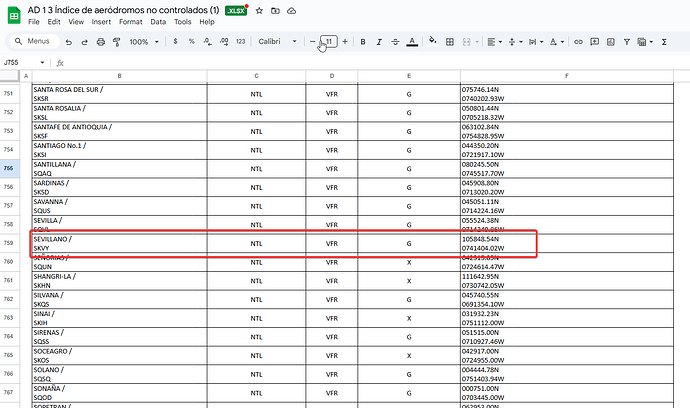690x408 pixels.
Task: Open text wrapping dropdown
Action: pos(536,42)
